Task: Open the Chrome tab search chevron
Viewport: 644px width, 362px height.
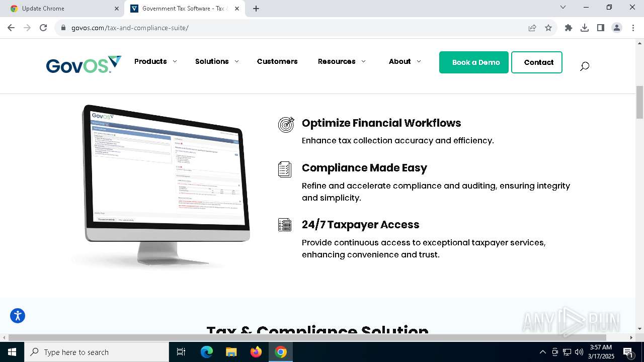Action: (563, 7)
